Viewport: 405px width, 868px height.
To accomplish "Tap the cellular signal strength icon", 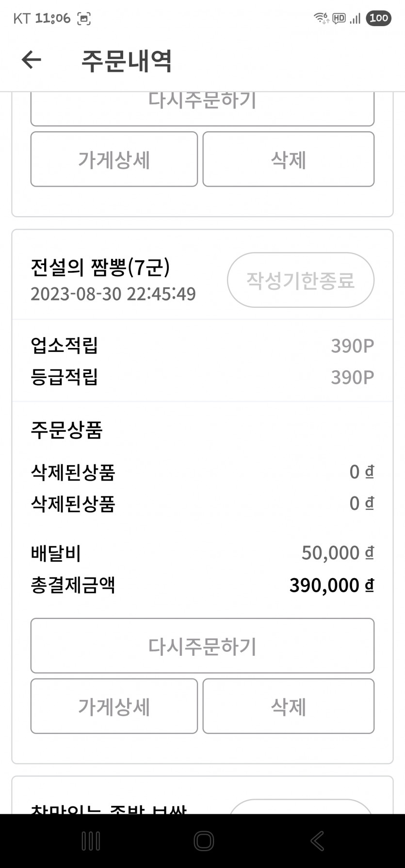I will coord(355,19).
